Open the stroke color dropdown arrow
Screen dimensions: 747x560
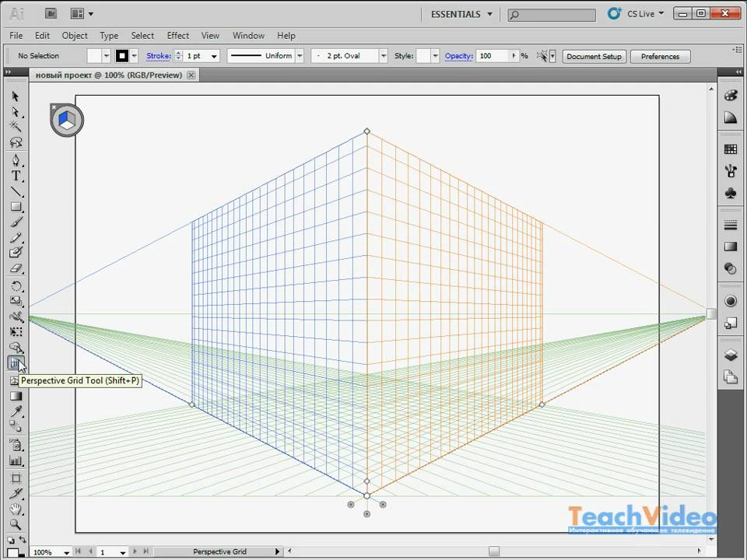(135, 56)
